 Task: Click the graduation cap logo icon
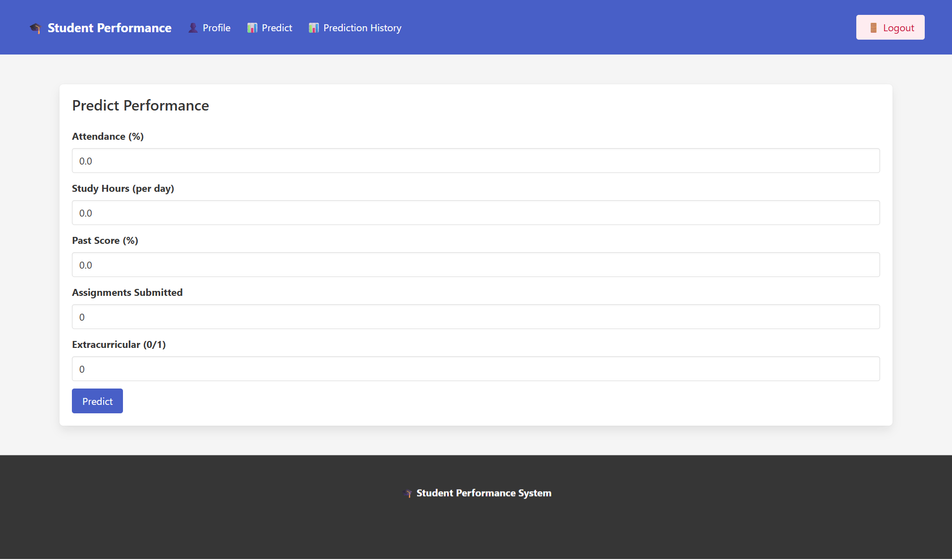pyautogui.click(x=35, y=28)
